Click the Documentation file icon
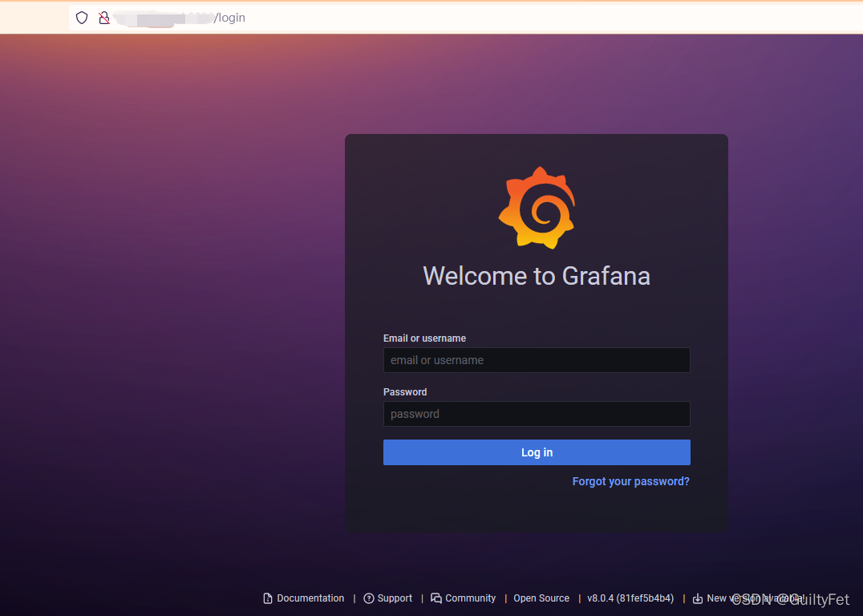The height and width of the screenshot is (616, 863). [x=268, y=598]
